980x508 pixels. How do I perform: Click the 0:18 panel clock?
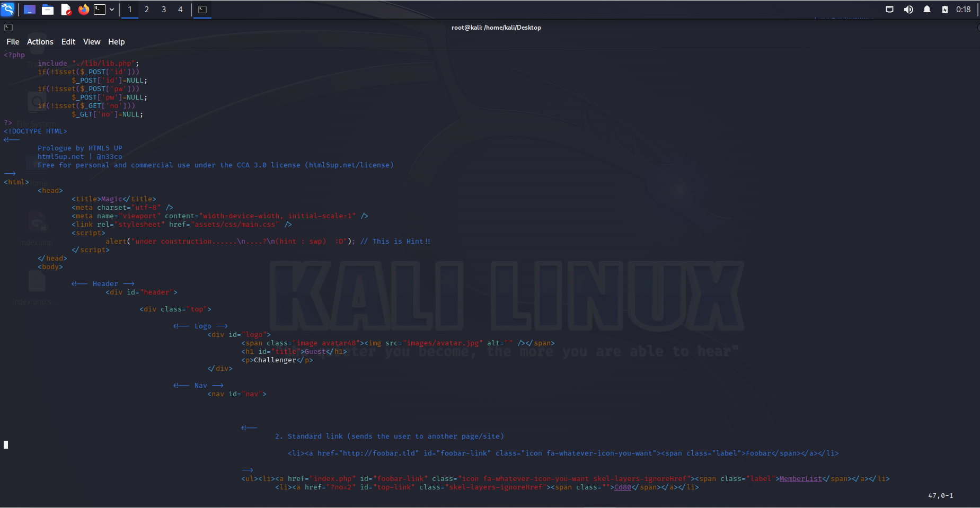tap(964, 10)
